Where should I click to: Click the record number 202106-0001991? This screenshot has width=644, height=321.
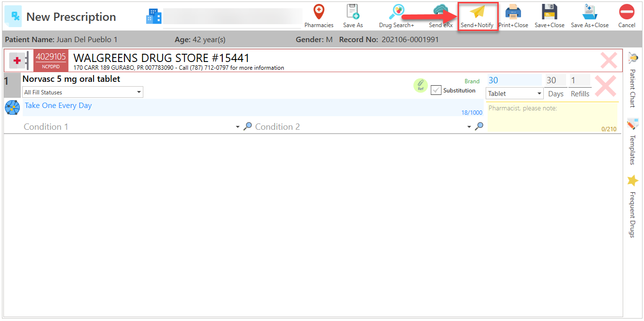click(x=410, y=40)
